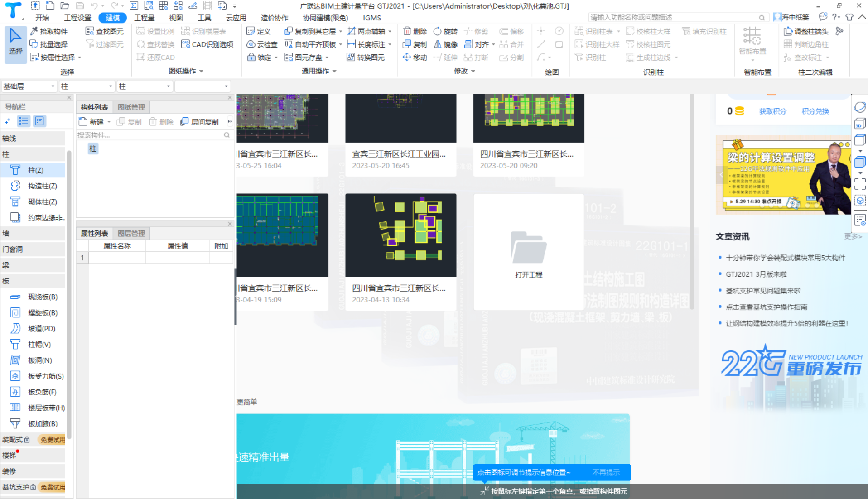Viewport: 868px width, 499px height.
Task: Open the 工程设置 ribbon tab
Action: coord(77,18)
